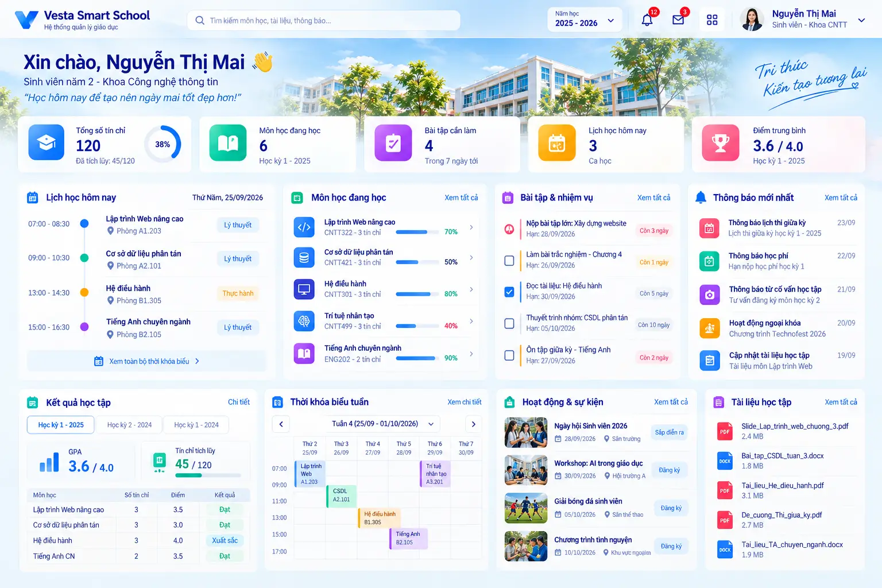The height and width of the screenshot is (588, 882).
Task: Open the mail envelope icon
Action: click(678, 20)
